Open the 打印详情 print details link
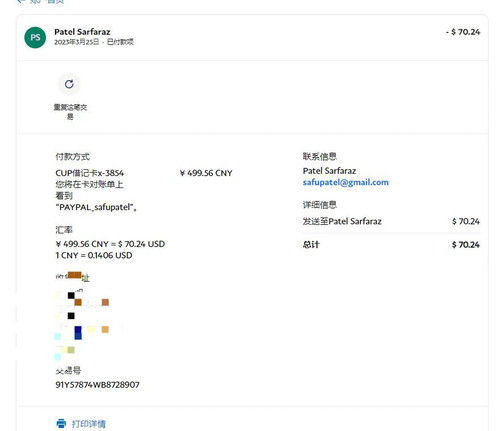Screen dimensions: 500x431 pyautogui.click(x=89, y=424)
